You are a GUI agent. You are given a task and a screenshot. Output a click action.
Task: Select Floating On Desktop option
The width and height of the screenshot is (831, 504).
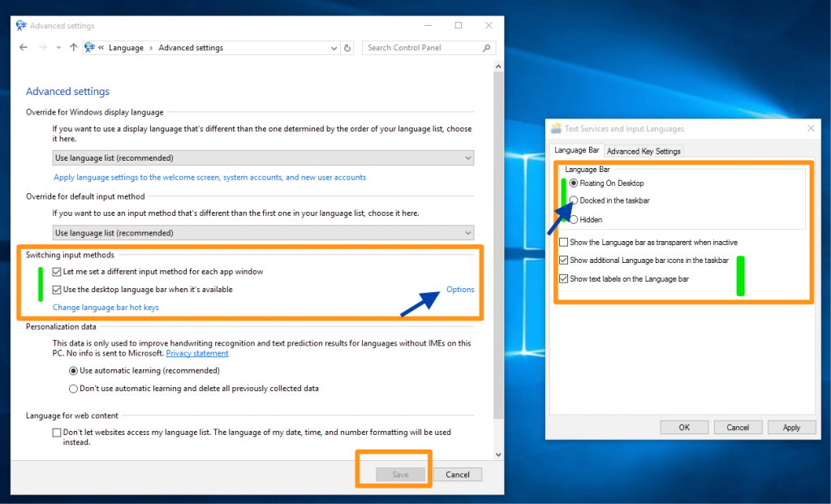coord(574,183)
